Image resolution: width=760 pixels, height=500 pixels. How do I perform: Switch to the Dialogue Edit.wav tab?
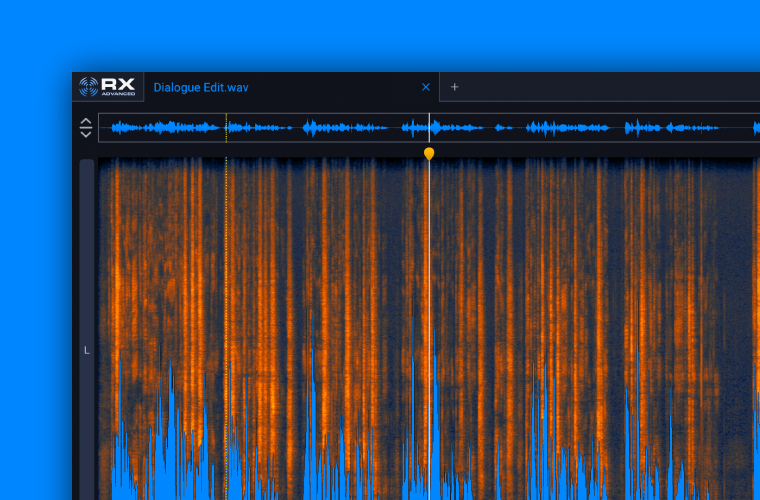pyautogui.click(x=201, y=87)
